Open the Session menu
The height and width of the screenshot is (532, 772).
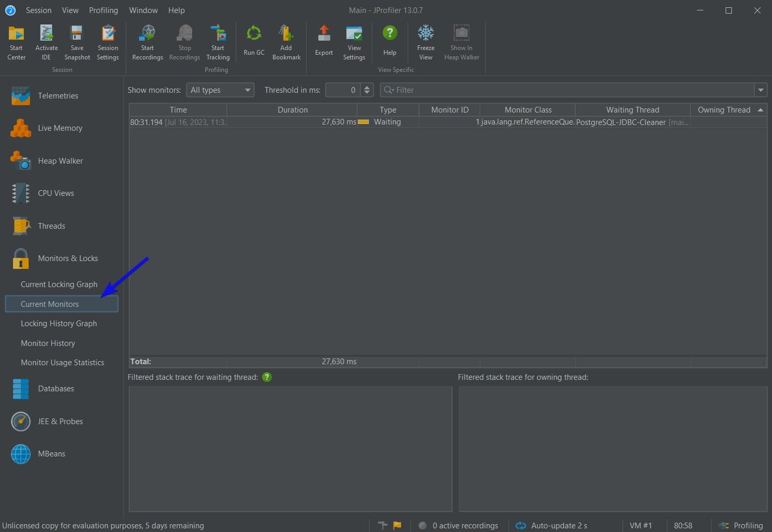pos(39,10)
